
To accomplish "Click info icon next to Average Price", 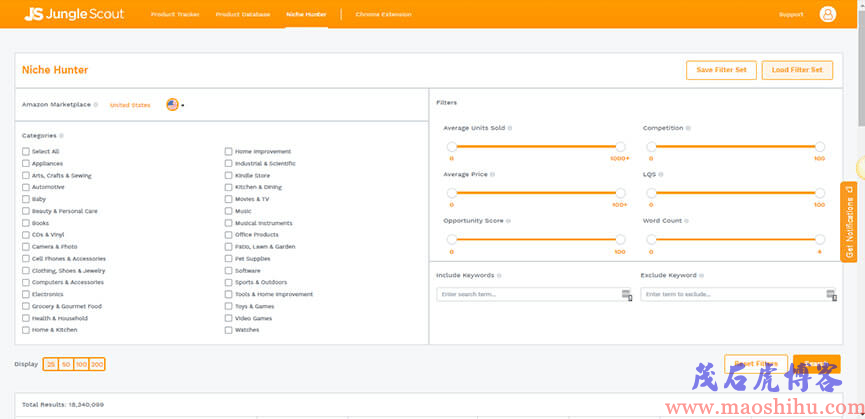I will (493, 174).
